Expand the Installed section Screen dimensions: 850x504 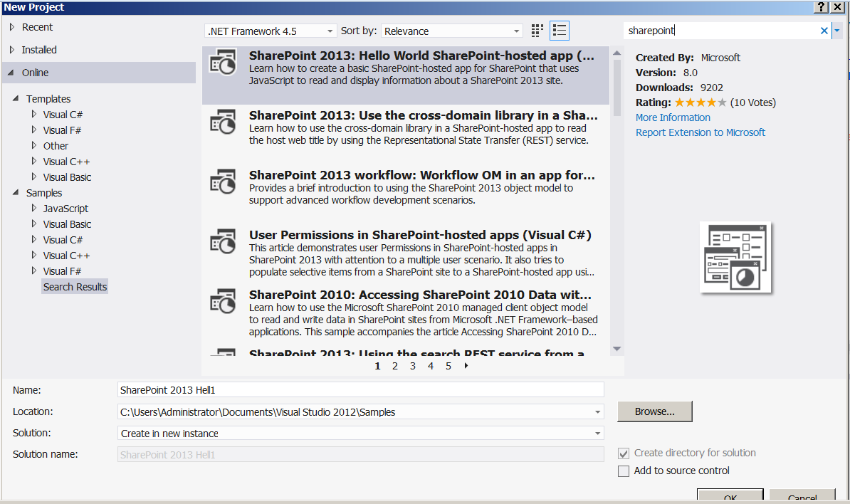(x=12, y=50)
